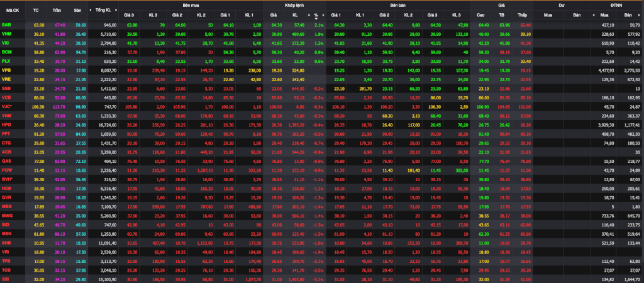Open the VRE stock symbol
Viewport: 644px width, 283px height.
click(x=6, y=79)
